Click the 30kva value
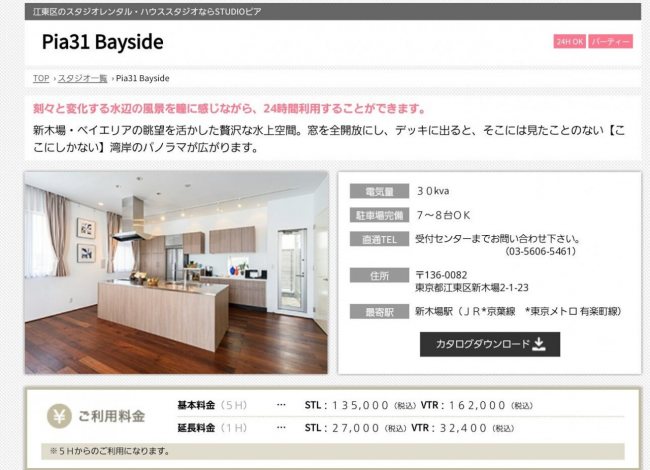This screenshot has width=650, height=470. (433, 191)
